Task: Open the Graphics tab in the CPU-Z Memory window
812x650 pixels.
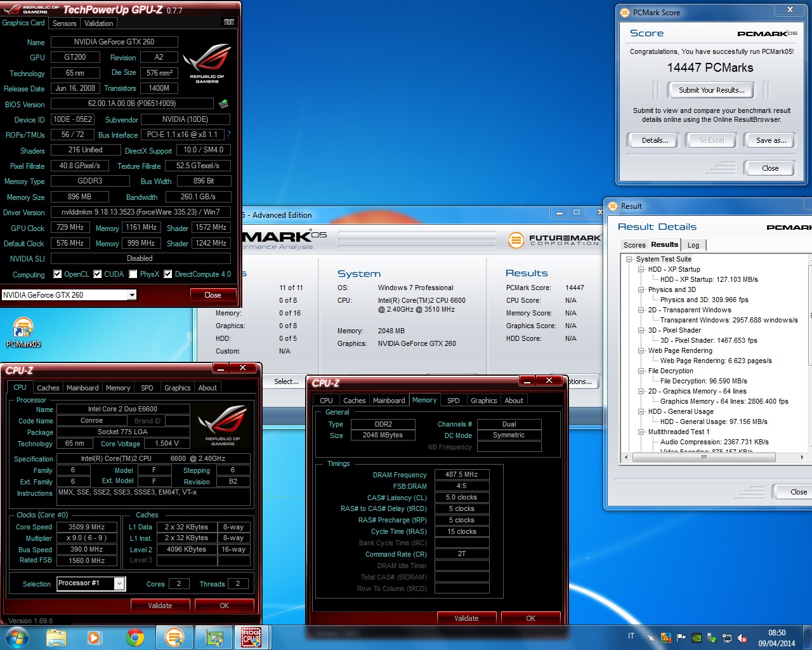Action: [484, 401]
